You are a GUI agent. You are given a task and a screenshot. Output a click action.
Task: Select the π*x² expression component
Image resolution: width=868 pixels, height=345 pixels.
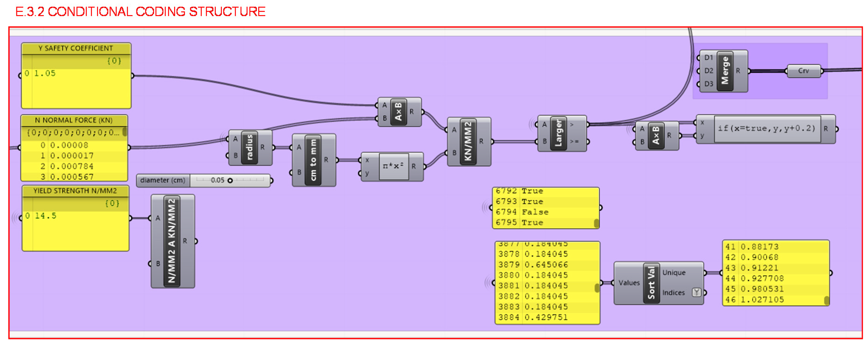click(393, 167)
